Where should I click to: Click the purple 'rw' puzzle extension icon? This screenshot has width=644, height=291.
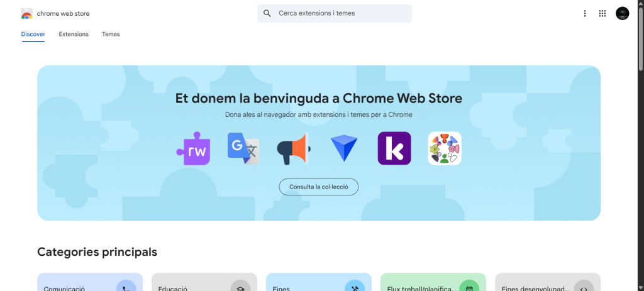(x=193, y=148)
